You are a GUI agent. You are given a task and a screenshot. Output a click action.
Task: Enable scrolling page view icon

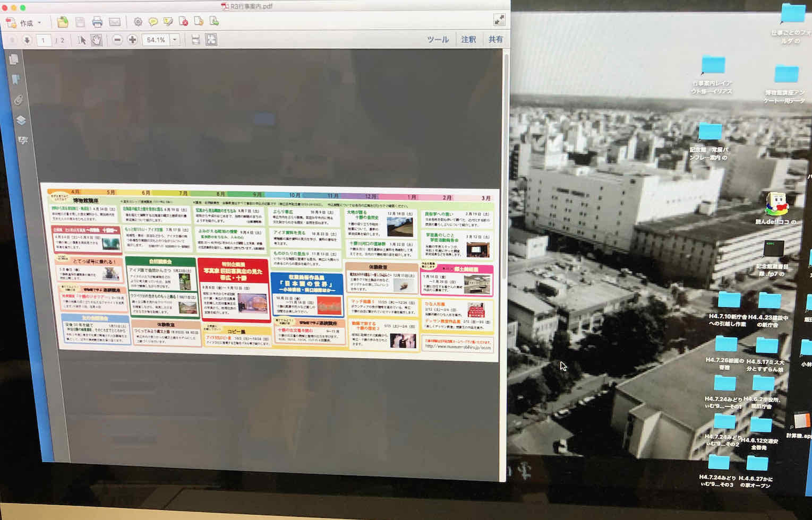pos(195,40)
